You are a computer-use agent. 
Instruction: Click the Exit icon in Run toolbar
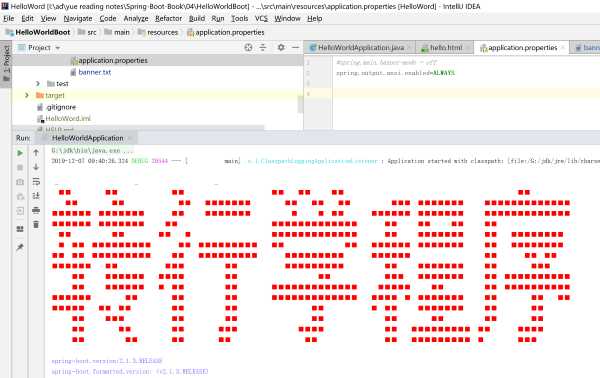pos(20,211)
